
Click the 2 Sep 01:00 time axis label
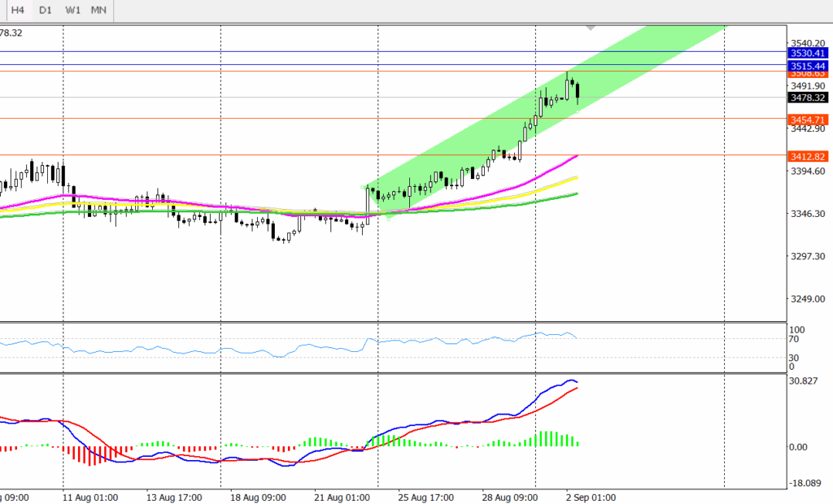pos(591,497)
